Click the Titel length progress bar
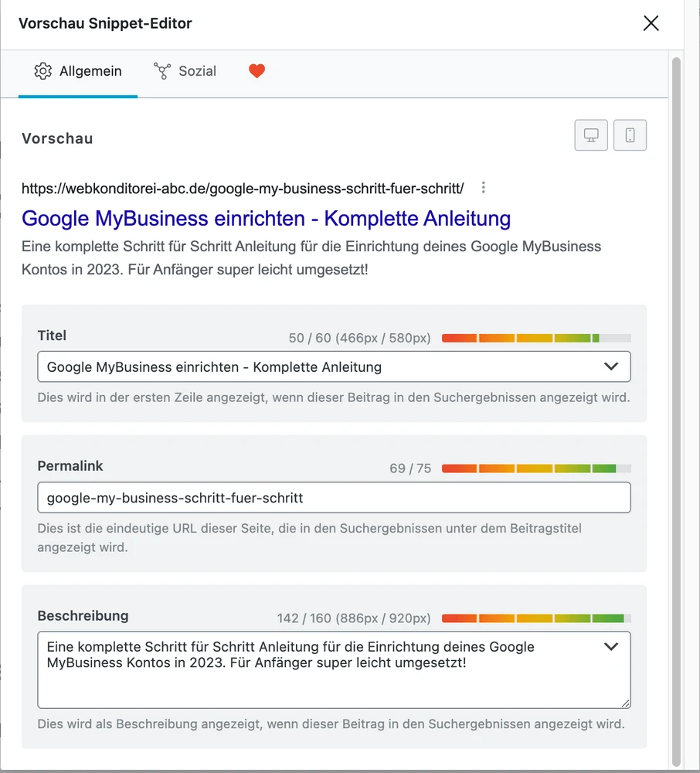 (x=536, y=339)
